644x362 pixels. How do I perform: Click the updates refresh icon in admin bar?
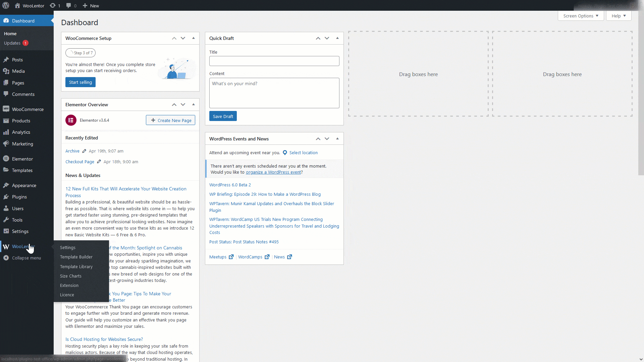tap(53, 5)
